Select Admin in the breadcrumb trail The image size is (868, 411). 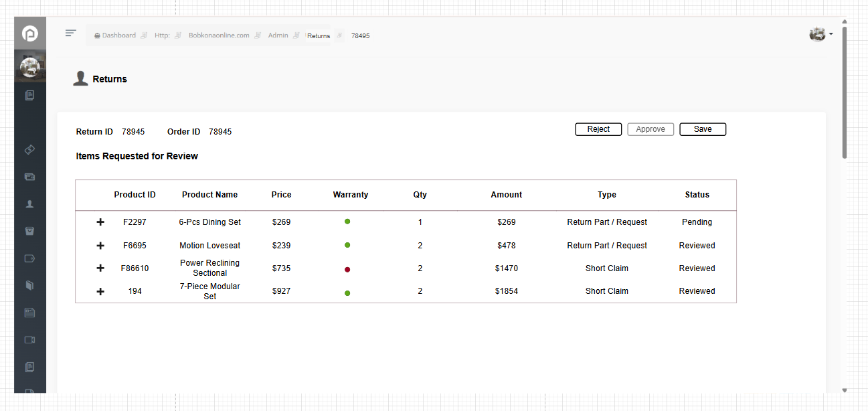tap(278, 35)
